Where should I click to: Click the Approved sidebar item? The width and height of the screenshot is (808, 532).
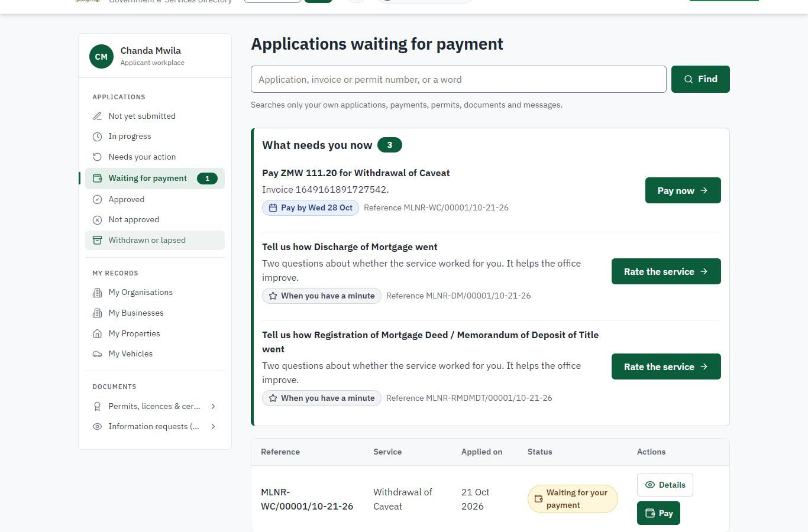coord(155,200)
